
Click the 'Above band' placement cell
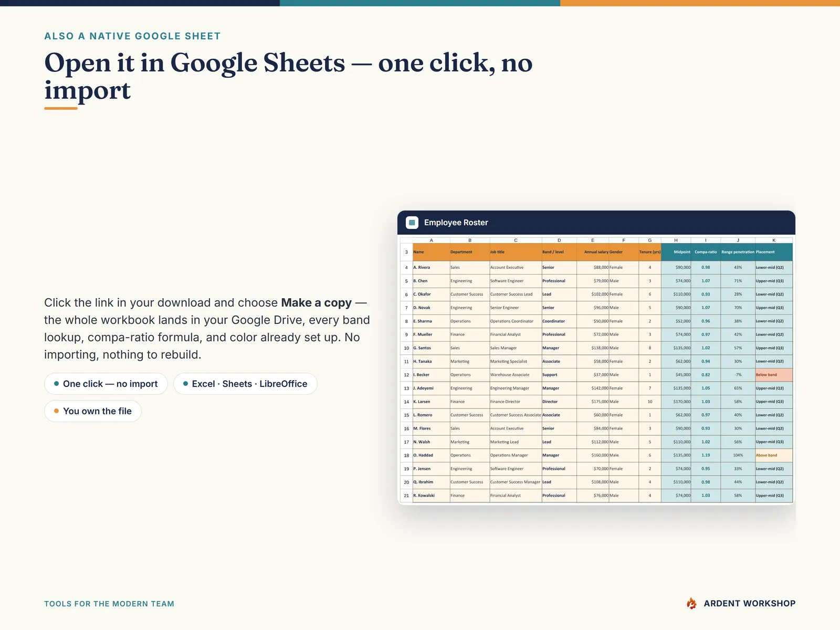pos(774,455)
